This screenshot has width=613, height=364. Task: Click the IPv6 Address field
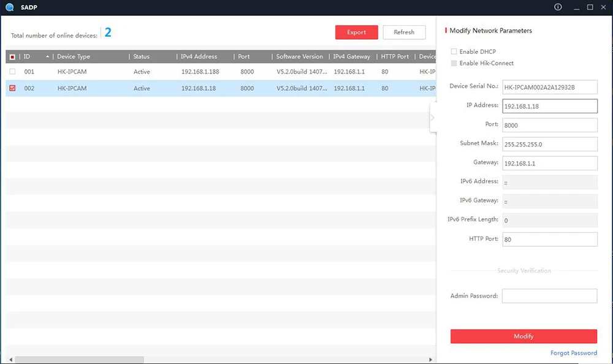pyautogui.click(x=550, y=182)
